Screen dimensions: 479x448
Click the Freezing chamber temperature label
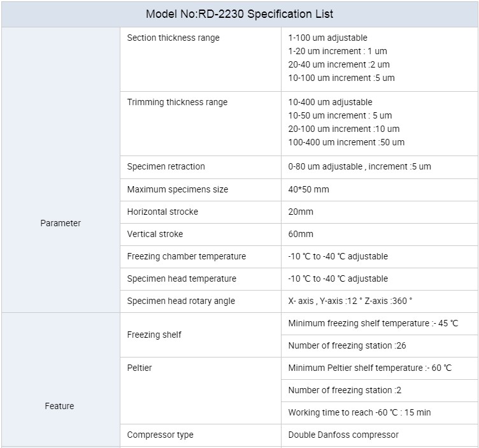coord(187,256)
